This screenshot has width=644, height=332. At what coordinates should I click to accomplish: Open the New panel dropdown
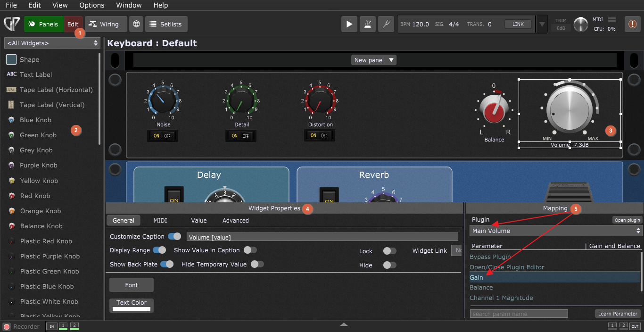click(373, 60)
